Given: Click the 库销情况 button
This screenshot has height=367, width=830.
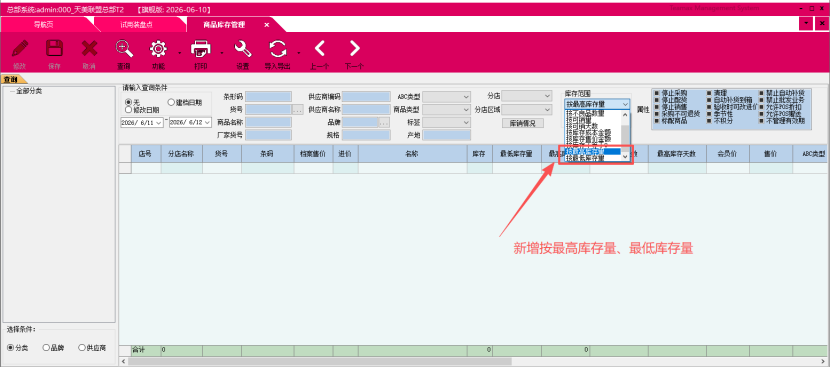Looking at the screenshot, I should 522,123.
